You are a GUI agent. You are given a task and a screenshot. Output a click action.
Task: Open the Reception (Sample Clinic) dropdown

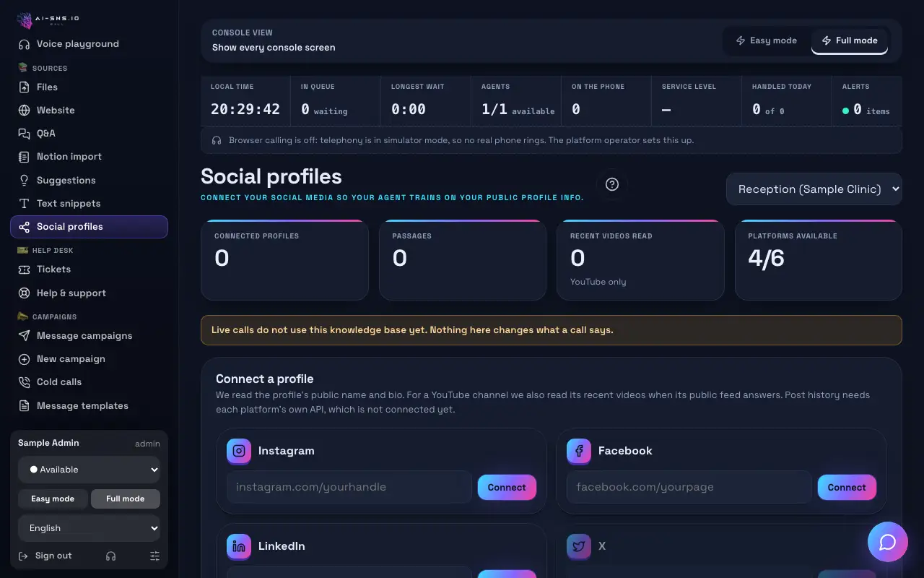click(x=814, y=189)
